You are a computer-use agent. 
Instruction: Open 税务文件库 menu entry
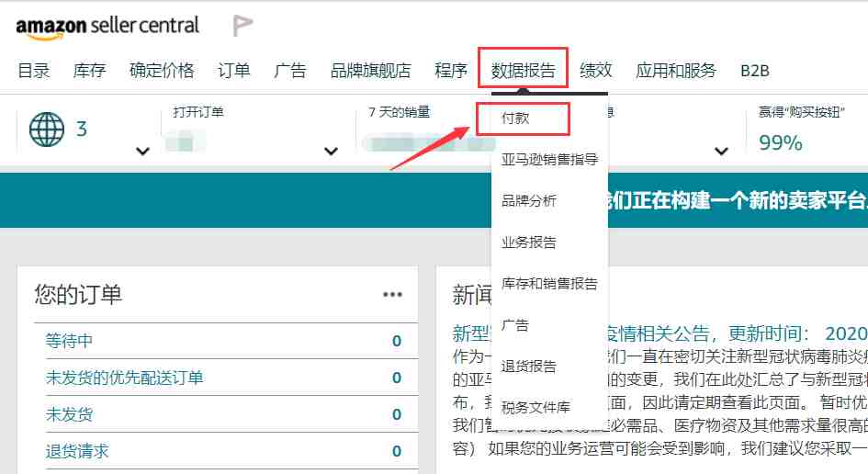(x=535, y=408)
